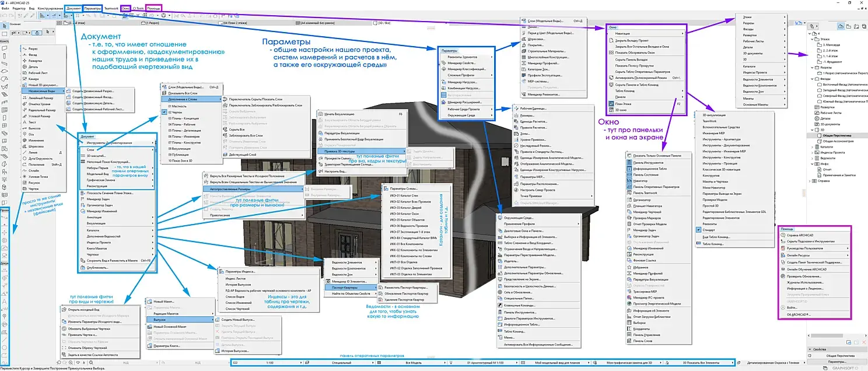Image resolution: width=868 pixels, height=371 pixels.
Task: Click the Заблокировать Все Слои lock icon
Action: [226, 135]
